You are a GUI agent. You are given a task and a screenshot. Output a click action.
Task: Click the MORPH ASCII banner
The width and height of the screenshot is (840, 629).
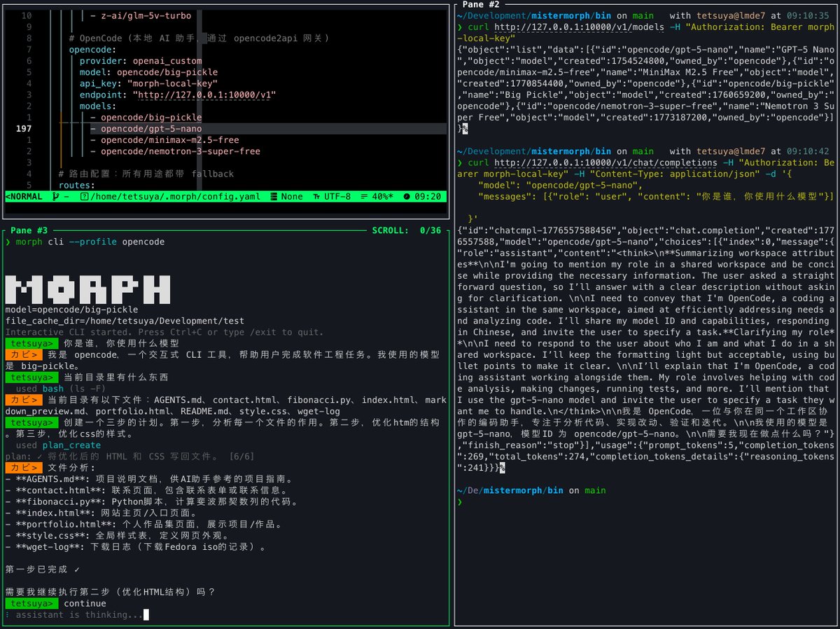(87, 289)
